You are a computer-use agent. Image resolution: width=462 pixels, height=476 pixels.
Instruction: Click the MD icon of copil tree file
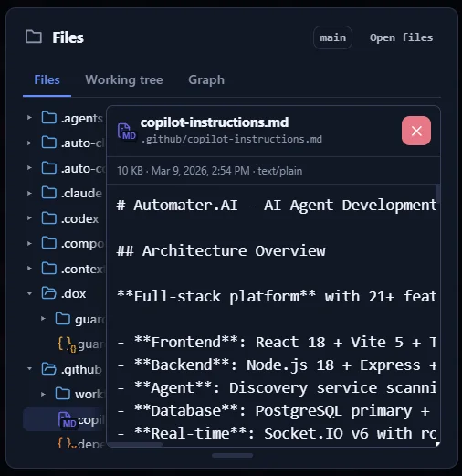(67, 420)
